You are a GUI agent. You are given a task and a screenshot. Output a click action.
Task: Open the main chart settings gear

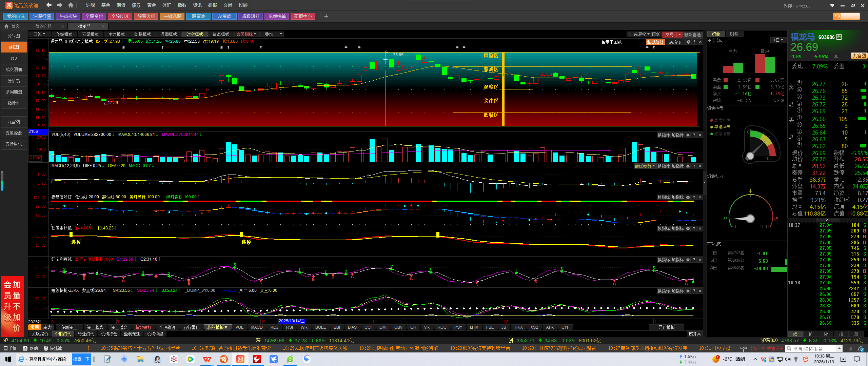pyautogui.click(x=688, y=42)
